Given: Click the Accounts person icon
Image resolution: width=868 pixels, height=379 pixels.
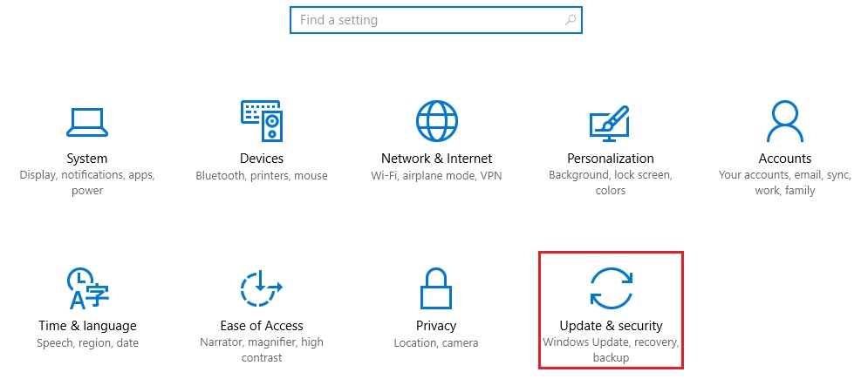Looking at the screenshot, I should pyautogui.click(x=784, y=121).
